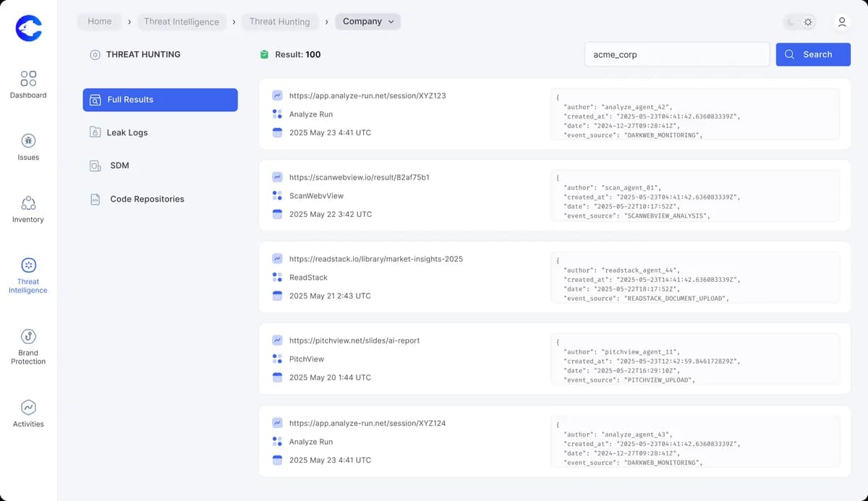868x501 pixels.
Task: Click the ScanWebvView JSON details panel
Action: point(694,196)
